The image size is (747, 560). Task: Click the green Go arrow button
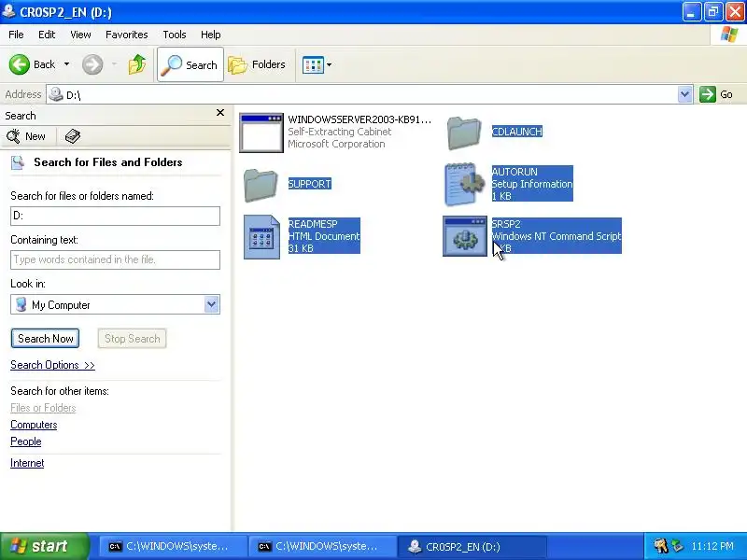click(x=708, y=94)
